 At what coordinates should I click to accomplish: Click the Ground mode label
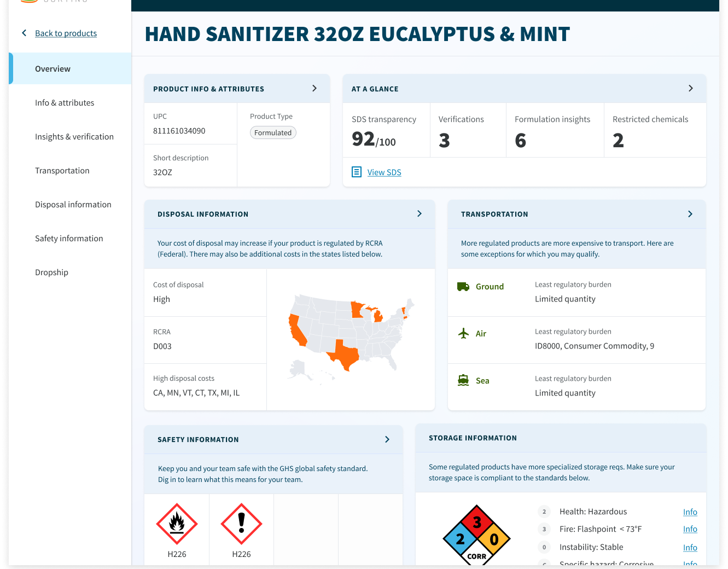pos(490,287)
